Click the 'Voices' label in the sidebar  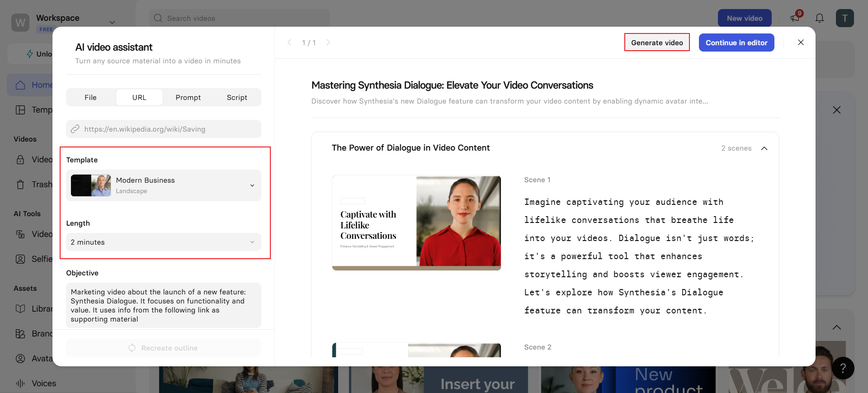click(44, 384)
